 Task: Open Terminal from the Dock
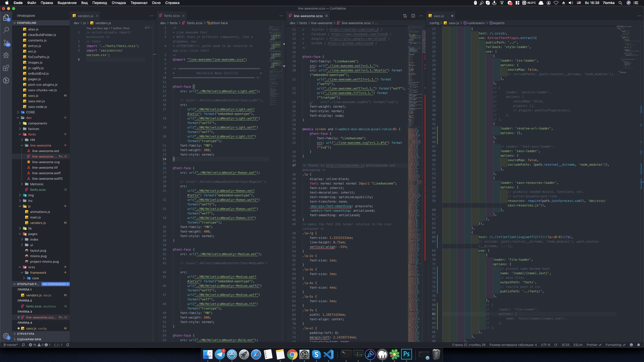tap(346, 354)
